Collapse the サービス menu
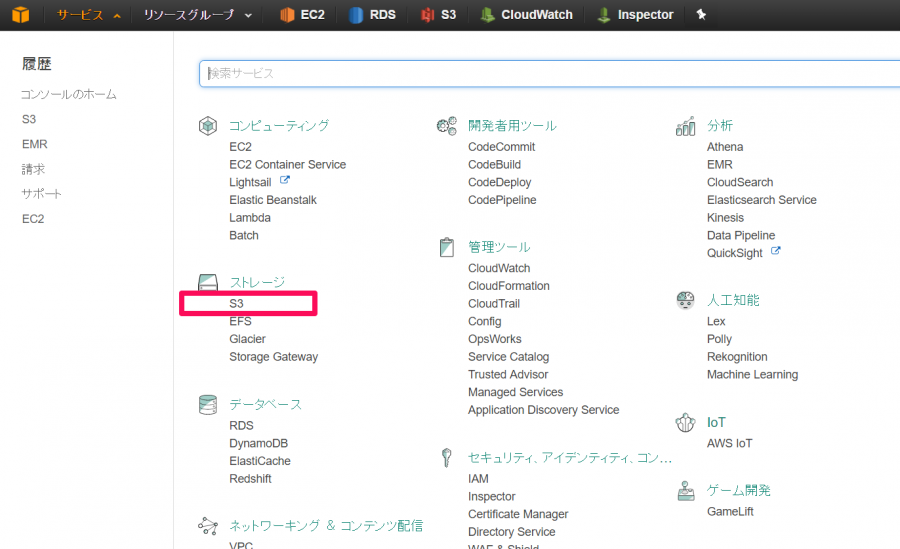Viewport: 900px width, 549px height. tap(89, 15)
